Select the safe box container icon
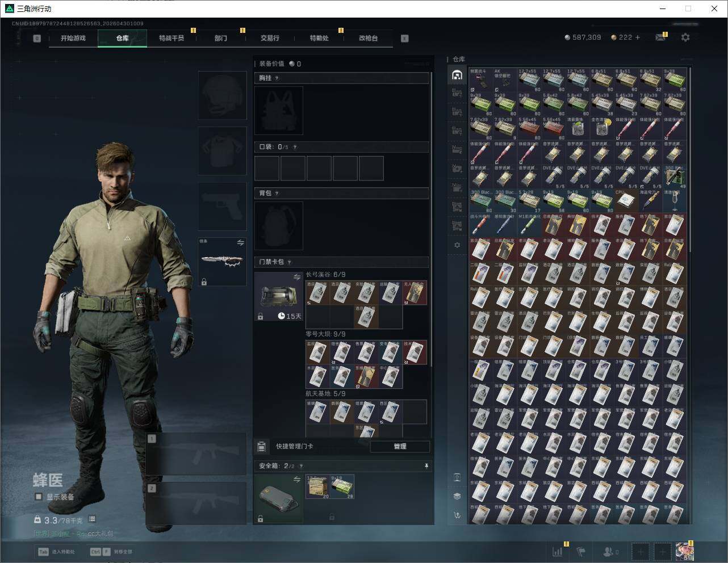The image size is (728, 563). coord(279,498)
